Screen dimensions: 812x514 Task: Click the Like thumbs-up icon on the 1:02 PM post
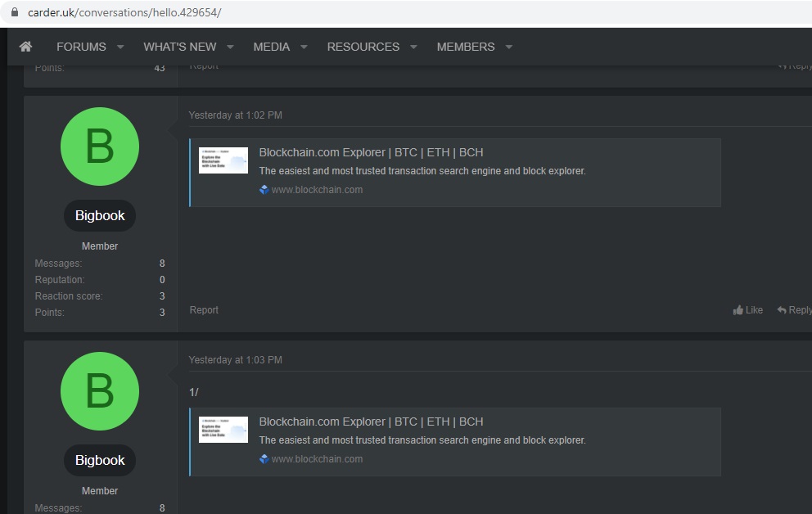click(738, 310)
